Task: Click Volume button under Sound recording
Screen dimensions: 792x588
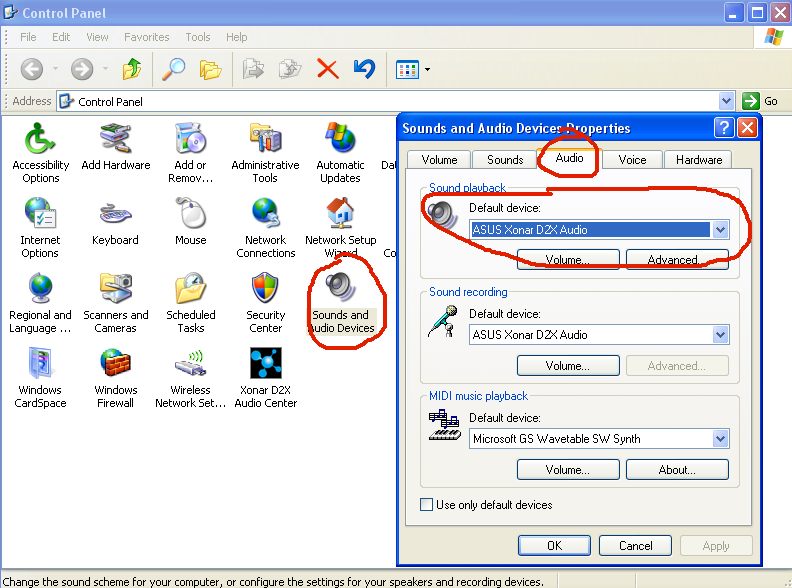Action: tap(568, 365)
